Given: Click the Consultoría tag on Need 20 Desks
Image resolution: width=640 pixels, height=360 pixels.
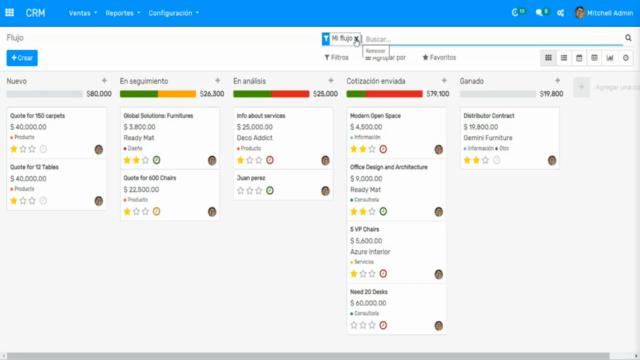Looking at the screenshot, I should click(366, 313).
